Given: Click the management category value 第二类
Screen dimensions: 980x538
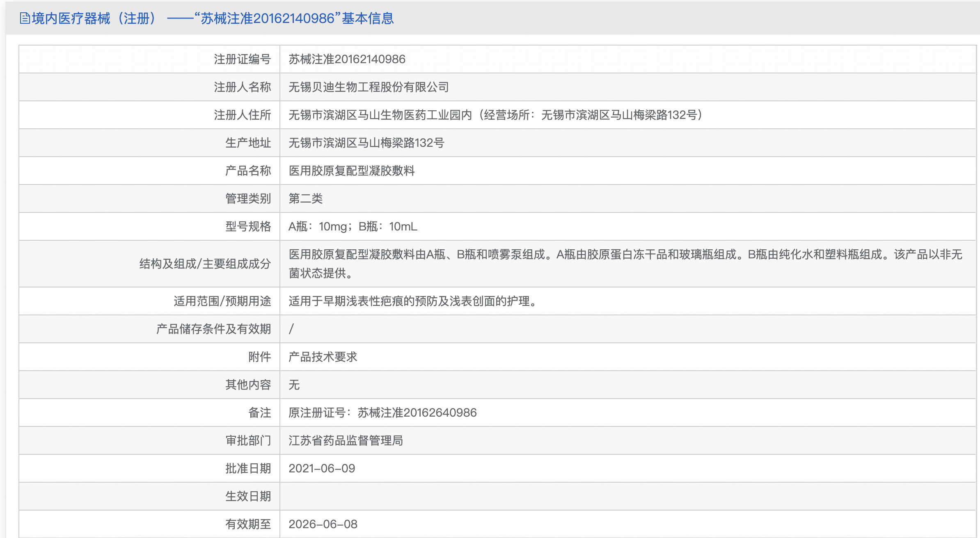Looking at the screenshot, I should click(x=305, y=199).
